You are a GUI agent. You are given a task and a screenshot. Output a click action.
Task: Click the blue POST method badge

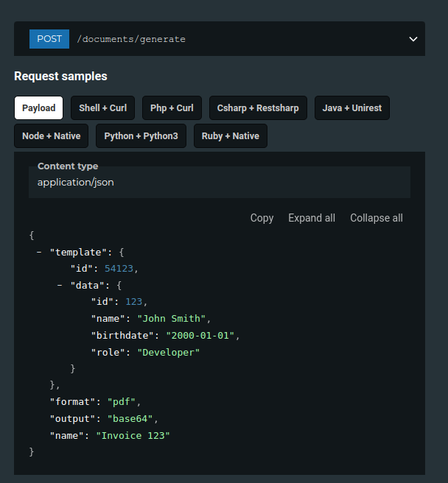(49, 39)
